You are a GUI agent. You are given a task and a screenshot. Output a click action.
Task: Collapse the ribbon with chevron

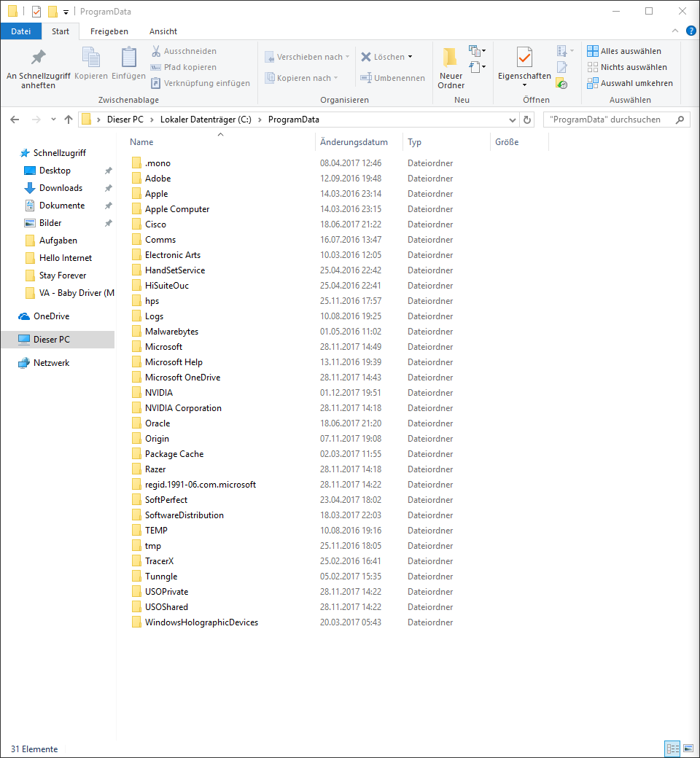pos(675,31)
